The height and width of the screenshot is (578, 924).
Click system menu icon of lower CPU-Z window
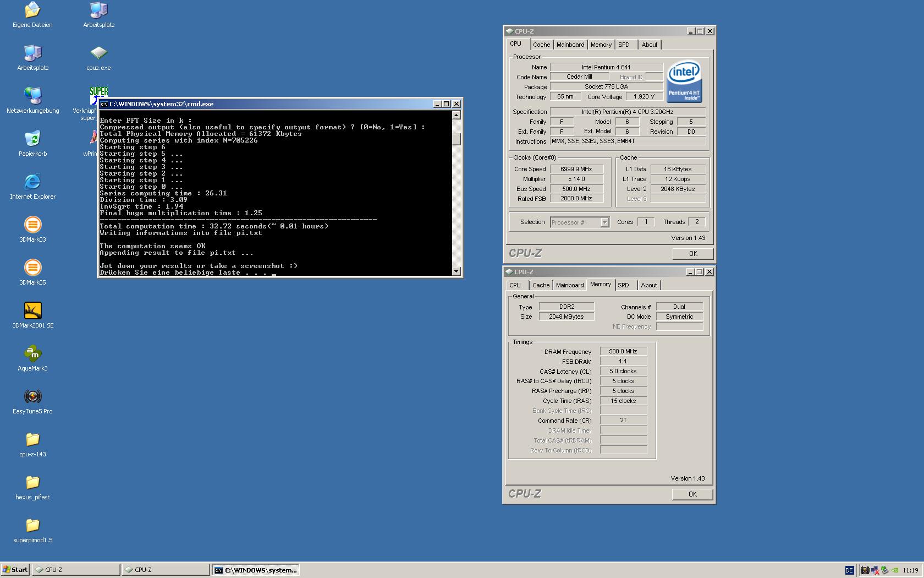[x=509, y=272]
